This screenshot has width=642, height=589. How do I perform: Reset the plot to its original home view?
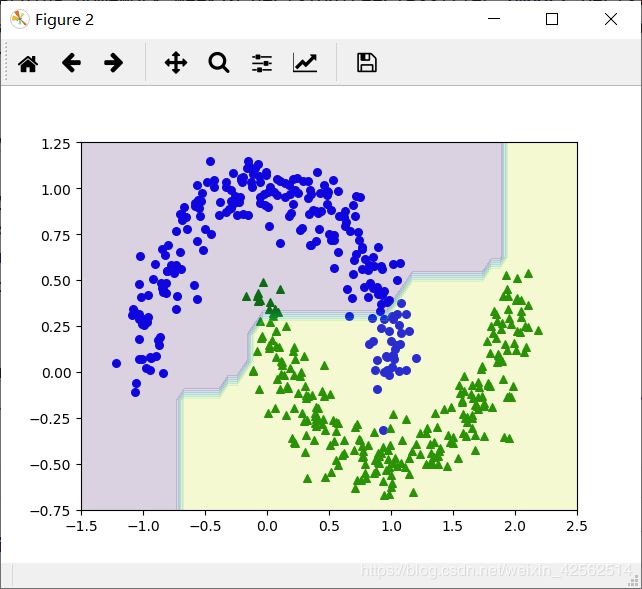click(28, 63)
